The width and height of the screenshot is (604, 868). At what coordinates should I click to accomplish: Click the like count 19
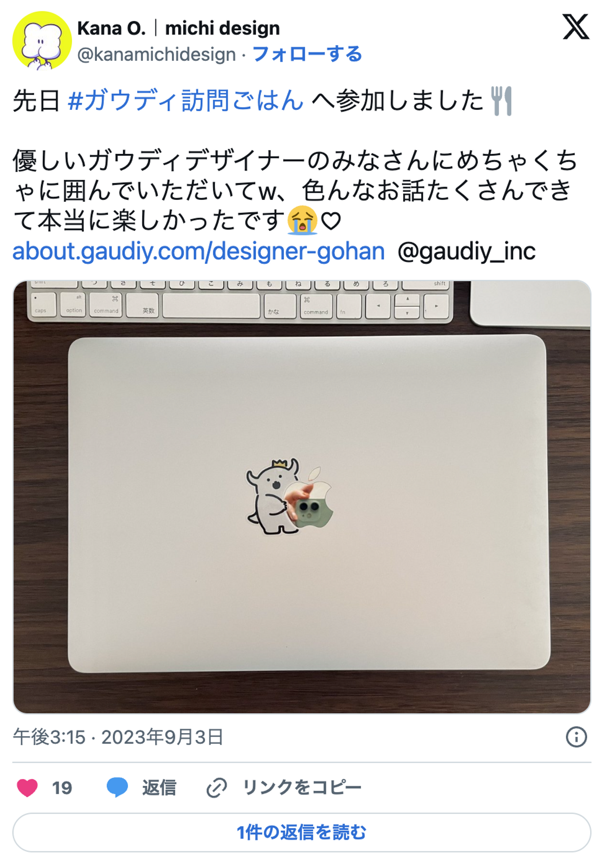62,788
